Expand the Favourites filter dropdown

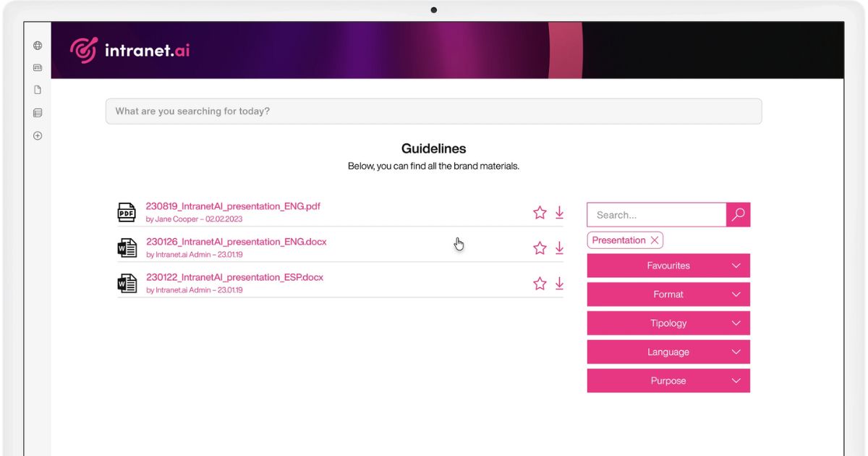point(668,266)
